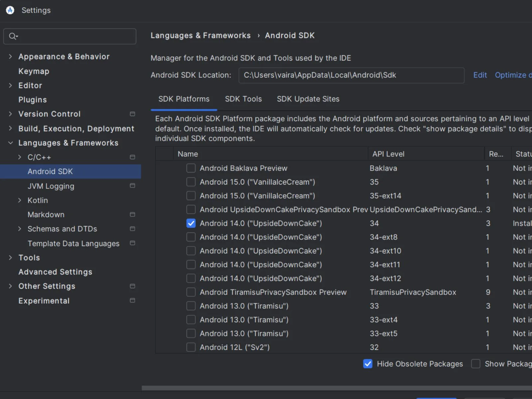Open Advanced Settings page
532x399 pixels.
point(55,272)
